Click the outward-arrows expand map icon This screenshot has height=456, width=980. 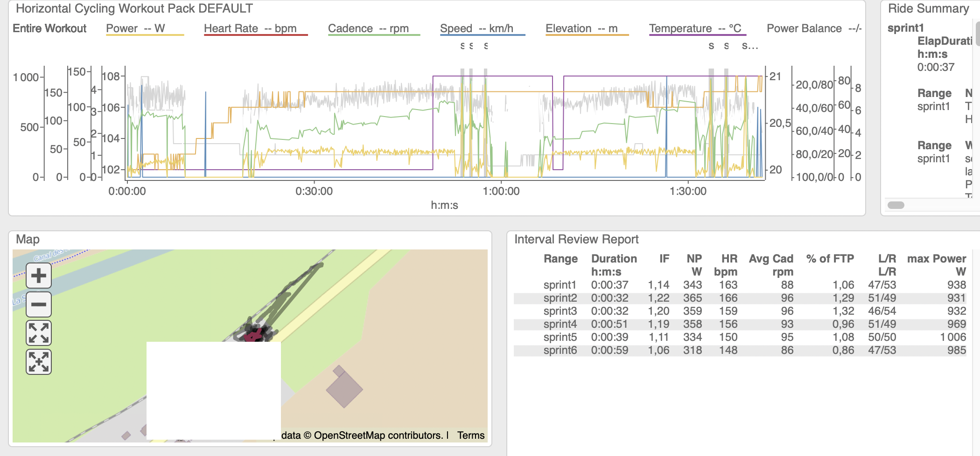click(x=38, y=333)
